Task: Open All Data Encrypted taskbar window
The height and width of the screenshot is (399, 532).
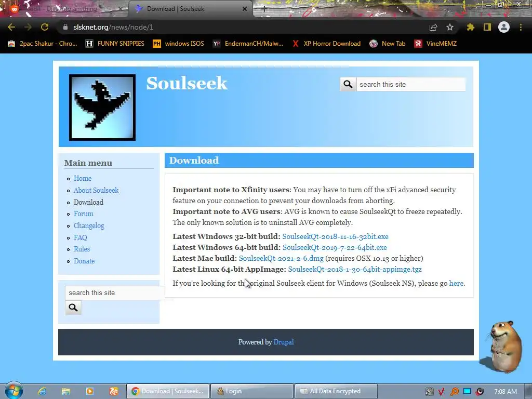Action: pos(336,391)
